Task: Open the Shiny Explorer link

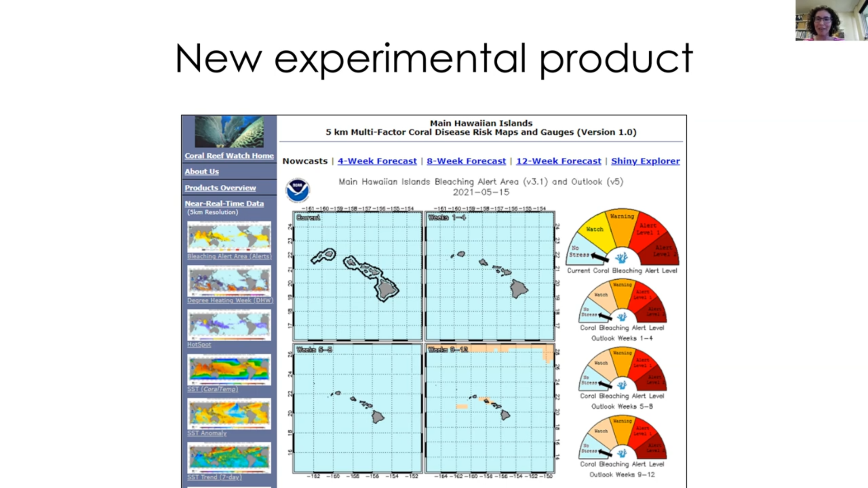Action: pyautogui.click(x=645, y=161)
